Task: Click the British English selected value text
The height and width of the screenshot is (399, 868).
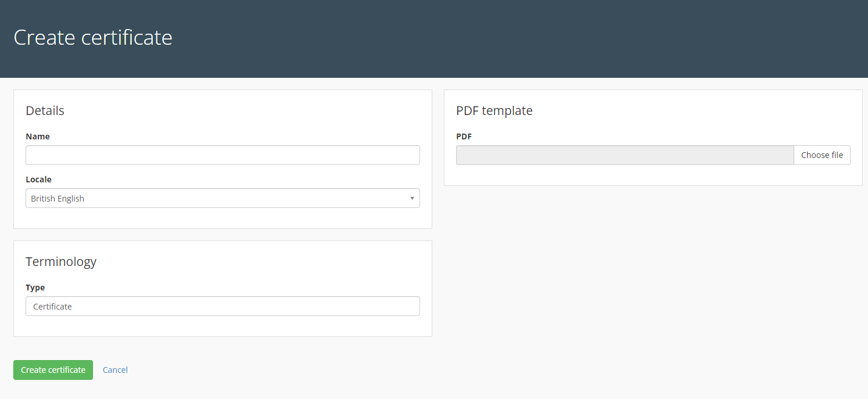Action: pyautogui.click(x=58, y=199)
